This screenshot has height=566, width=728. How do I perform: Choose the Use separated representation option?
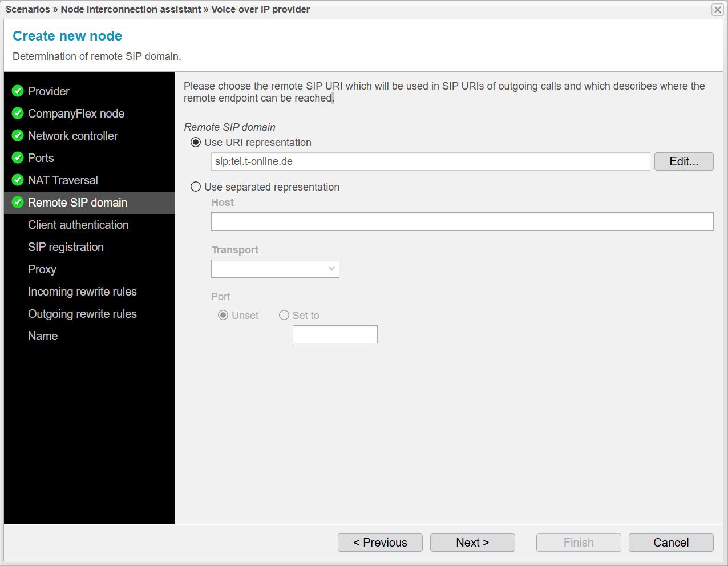pos(196,187)
